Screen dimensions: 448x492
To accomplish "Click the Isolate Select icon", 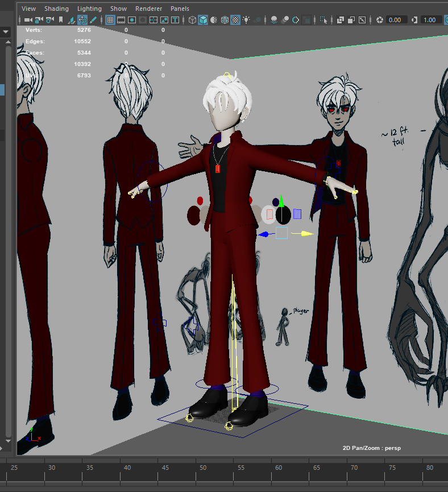I will pos(323,20).
